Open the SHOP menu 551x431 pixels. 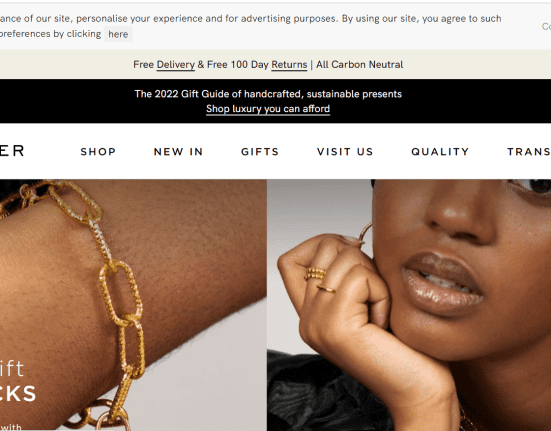(98, 151)
